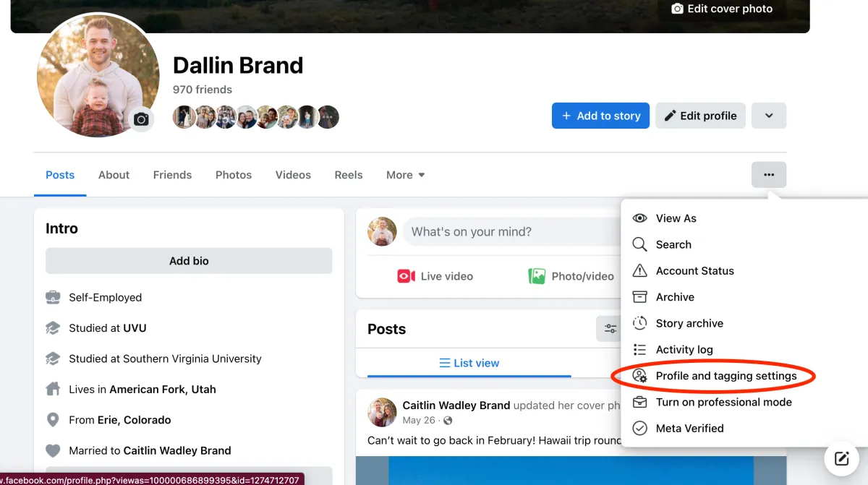This screenshot has height=485, width=868.
Task: Click the camera icon on the profile picture
Action: click(x=141, y=119)
